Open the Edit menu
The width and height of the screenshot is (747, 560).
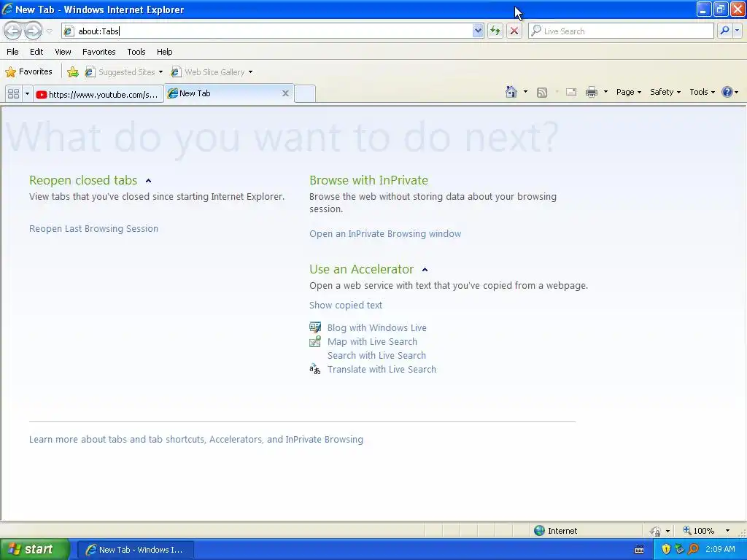(x=36, y=52)
